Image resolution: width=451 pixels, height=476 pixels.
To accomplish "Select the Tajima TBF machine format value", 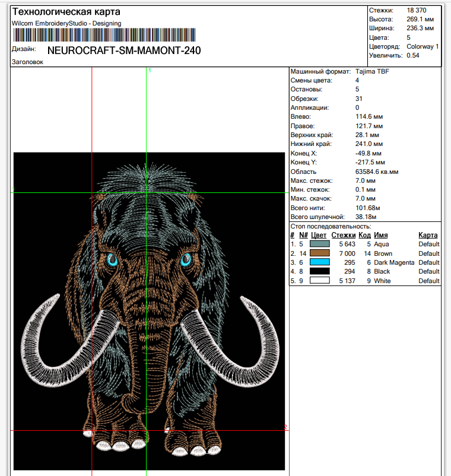I will (x=372, y=71).
